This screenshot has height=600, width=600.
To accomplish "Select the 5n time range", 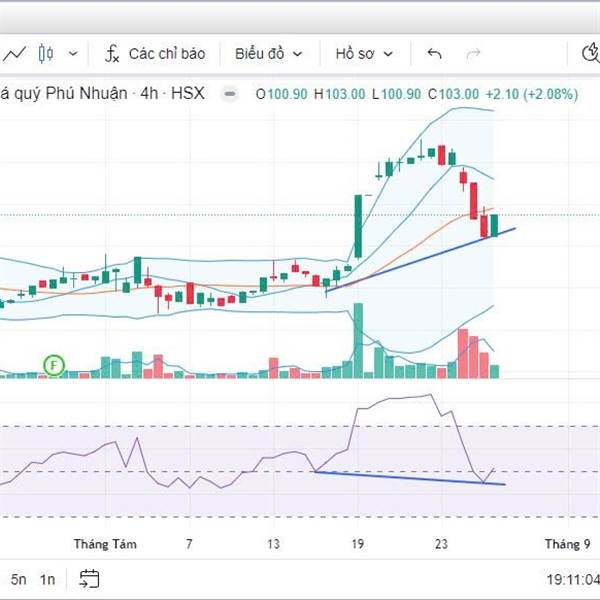I will pyautogui.click(x=18, y=579).
